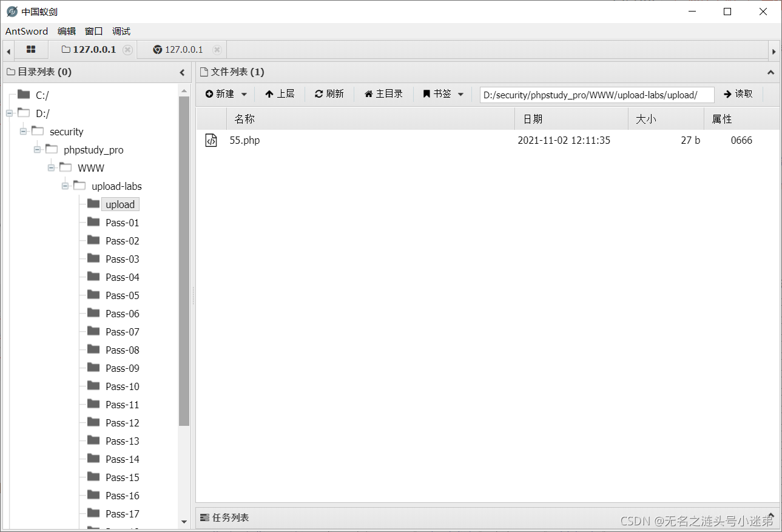Viewport: 782px width, 532px height.
Task: Click the directory tree scrollbar up arrow
Action: pos(184,91)
